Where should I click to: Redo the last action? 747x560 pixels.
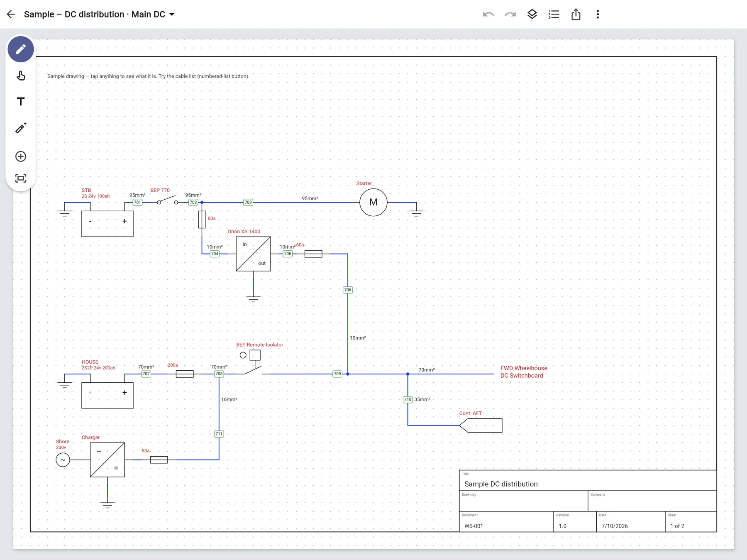pos(510,14)
